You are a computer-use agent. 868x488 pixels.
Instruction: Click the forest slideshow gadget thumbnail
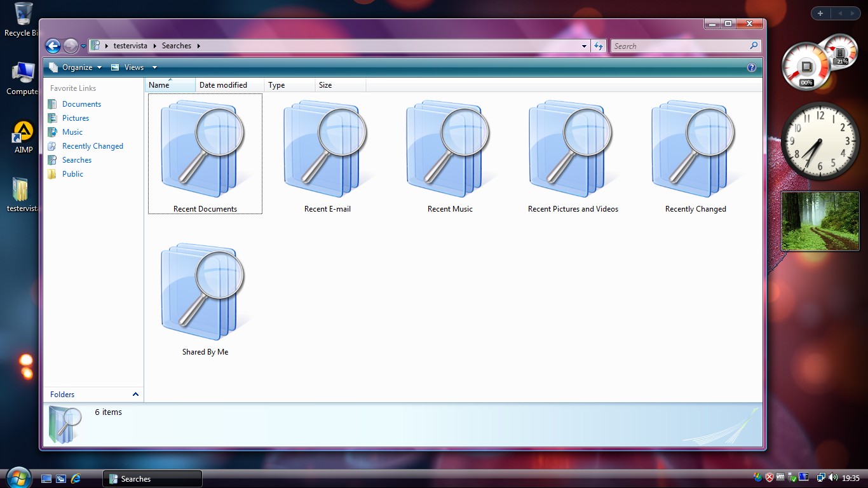tap(820, 222)
